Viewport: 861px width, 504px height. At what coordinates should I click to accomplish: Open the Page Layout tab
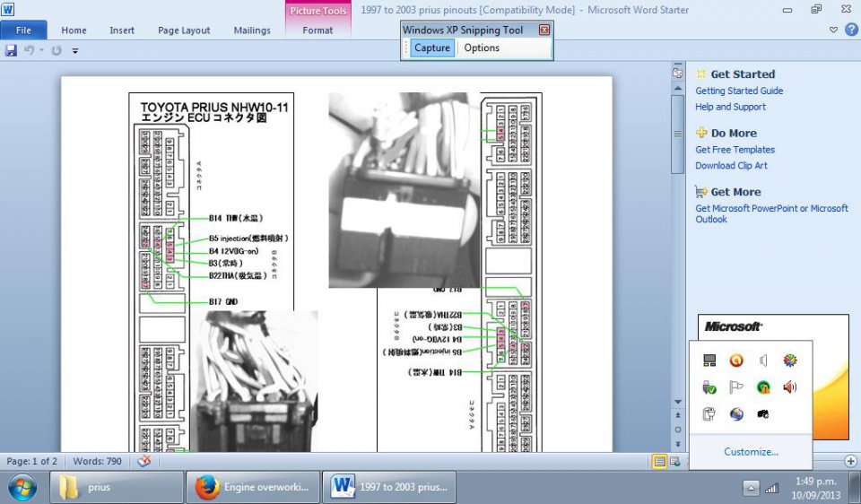[x=184, y=30]
